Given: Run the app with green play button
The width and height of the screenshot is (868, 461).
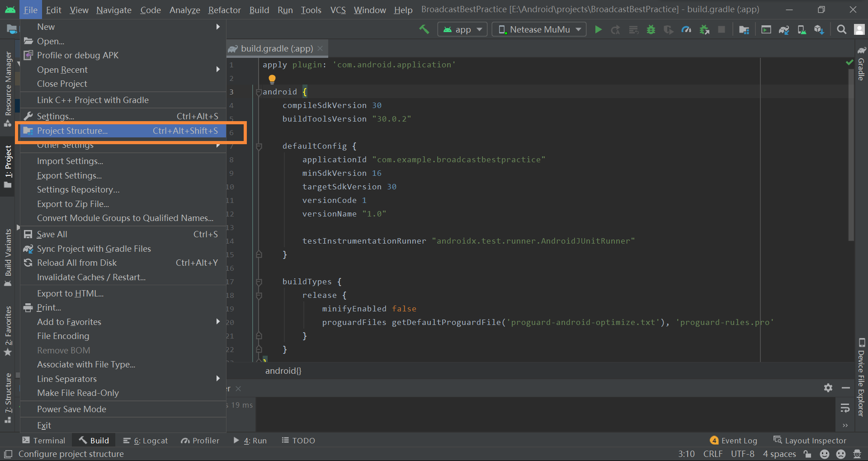Looking at the screenshot, I should pyautogui.click(x=598, y=29).
